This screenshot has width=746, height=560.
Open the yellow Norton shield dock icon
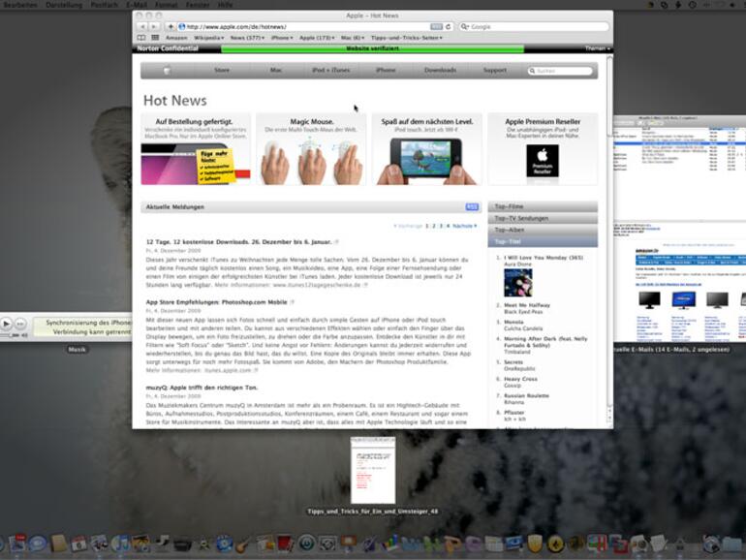click(x=535, y=543)
